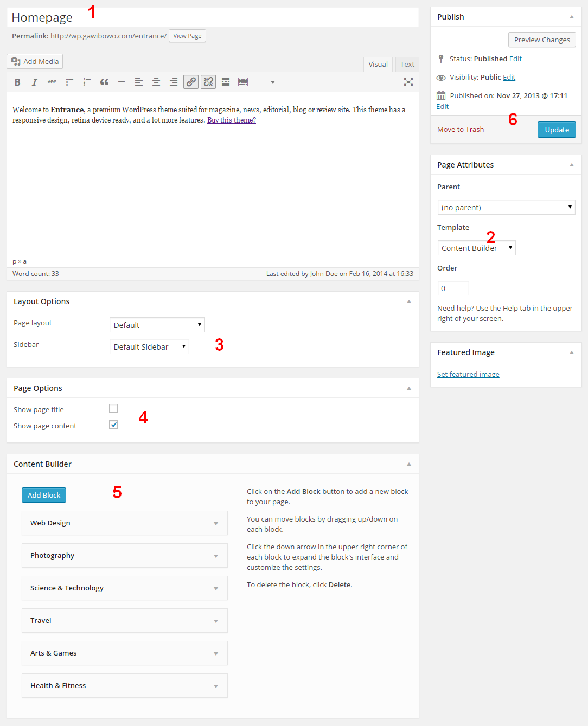Click the Order number input field
Image resolution: width=588 pixels, height=726 pixels.
[x=453, y=288]
